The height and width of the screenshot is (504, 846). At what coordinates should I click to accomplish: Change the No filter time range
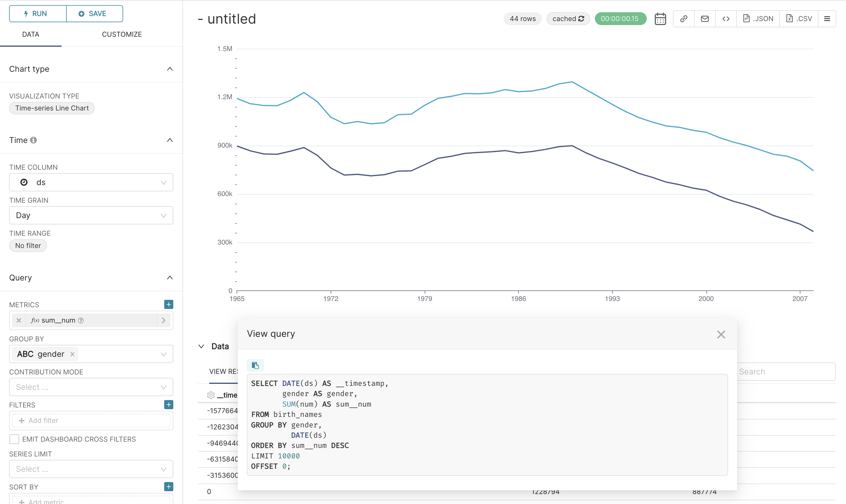[x=28, y=245]
